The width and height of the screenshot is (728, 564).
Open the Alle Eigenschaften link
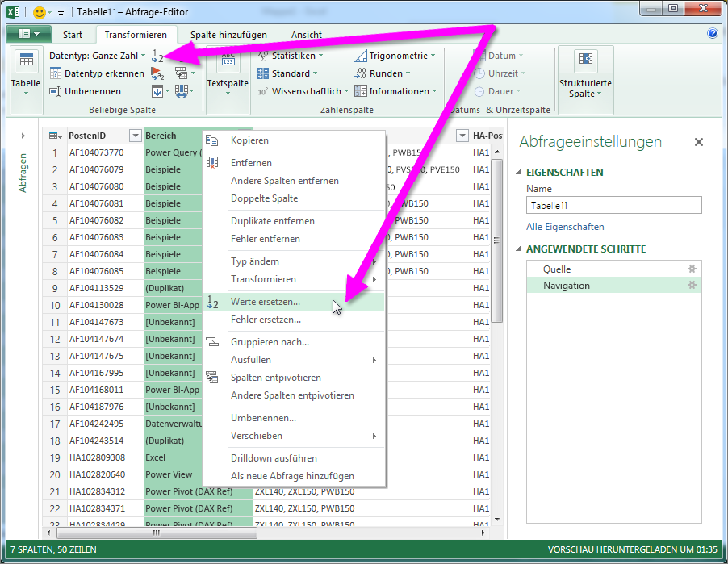(x=565, y=227)
